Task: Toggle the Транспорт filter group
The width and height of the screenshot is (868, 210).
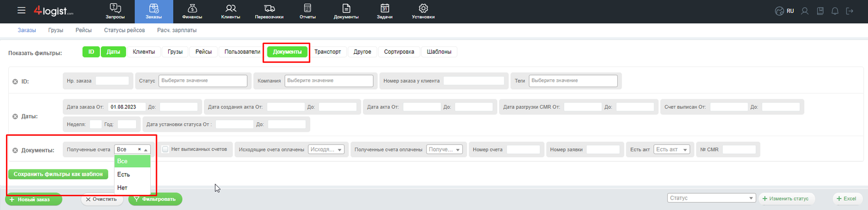Action: coord(328,52)
